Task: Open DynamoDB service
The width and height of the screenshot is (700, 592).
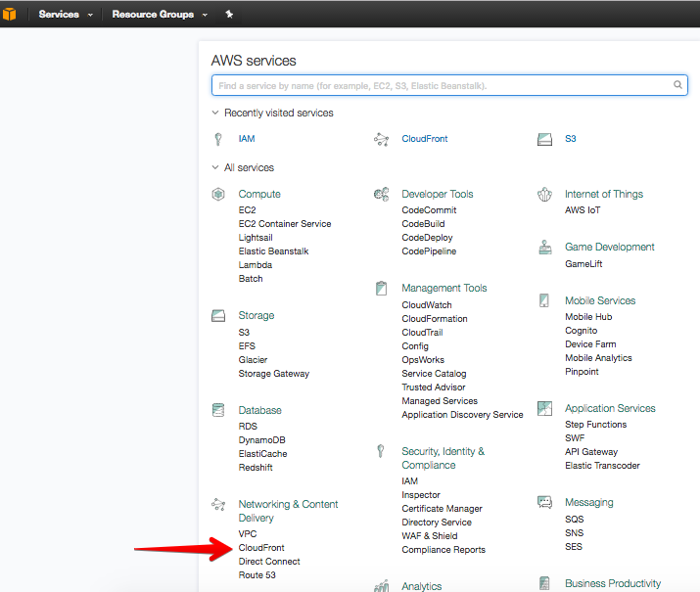Action: coord(261,440)
